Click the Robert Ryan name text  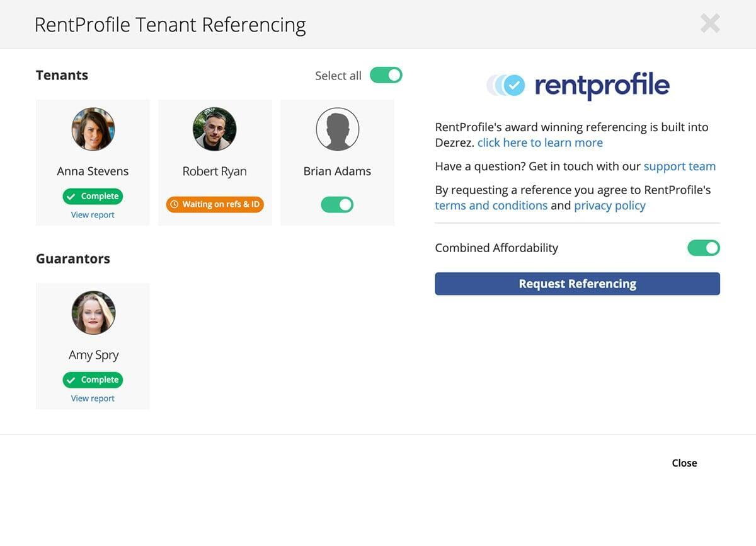(215, 171)
